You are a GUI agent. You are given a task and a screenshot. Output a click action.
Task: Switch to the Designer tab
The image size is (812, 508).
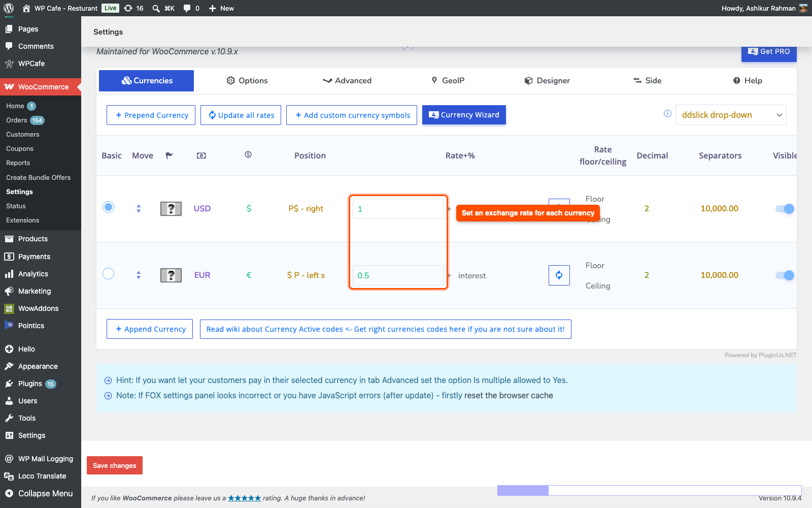click(547, 81)
